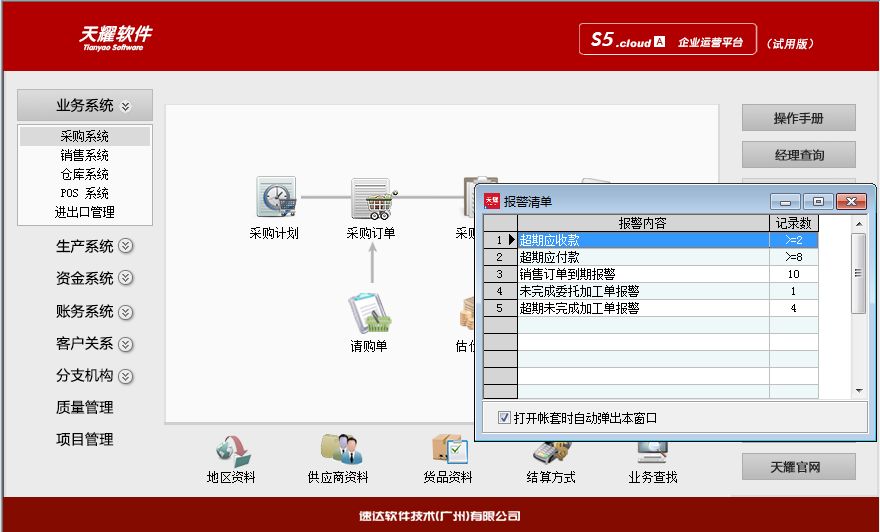Click the alarm list scrollbar thumb
880x532 pixels.
pos(858,273)
